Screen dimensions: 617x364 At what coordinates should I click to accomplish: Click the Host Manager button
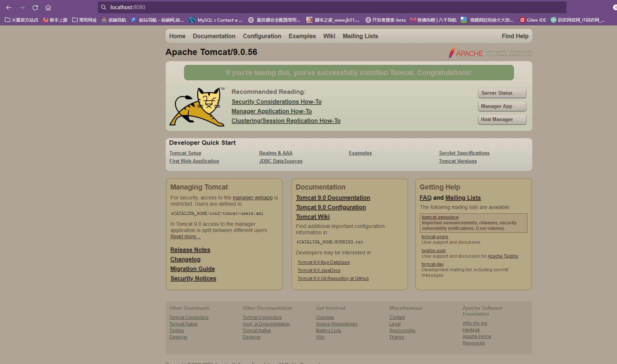(x=502, y=119)
